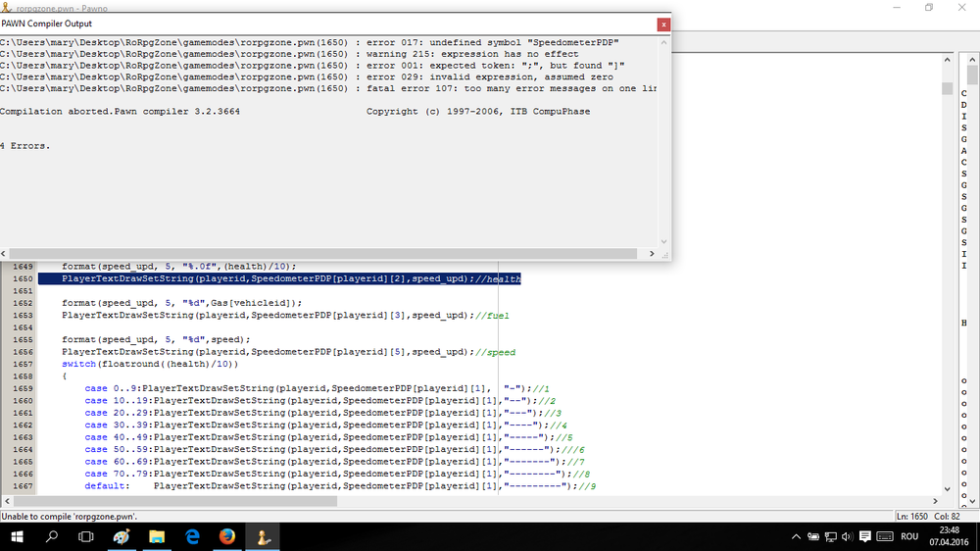Viewport: 980px width, 551px height.
Task: Click error 029 invalid expression message
Action: (307, 76)
